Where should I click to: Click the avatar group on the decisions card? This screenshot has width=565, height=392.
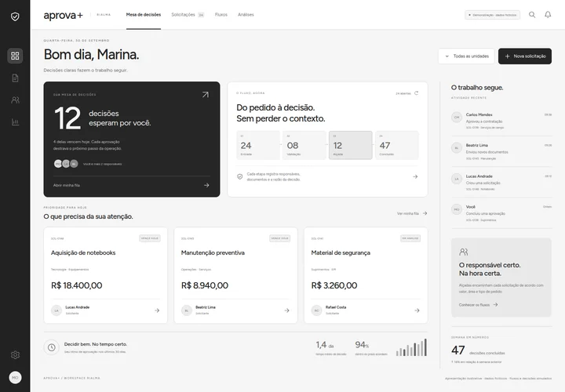(x=66, y=164)
